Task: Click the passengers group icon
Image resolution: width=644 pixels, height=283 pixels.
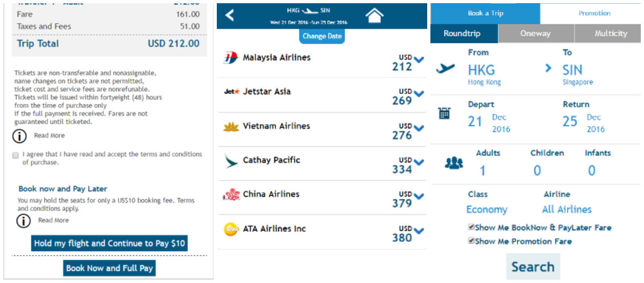Action: (453, 163)
